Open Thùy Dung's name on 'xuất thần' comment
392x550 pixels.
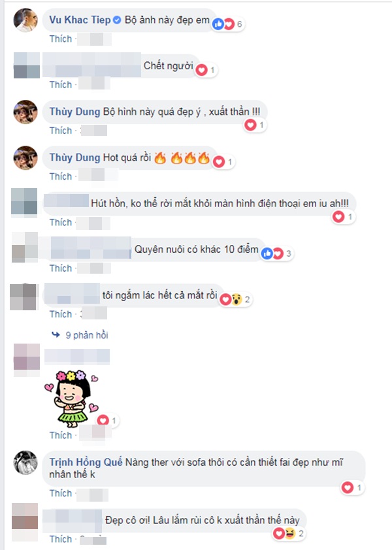(x=74, y=112)
